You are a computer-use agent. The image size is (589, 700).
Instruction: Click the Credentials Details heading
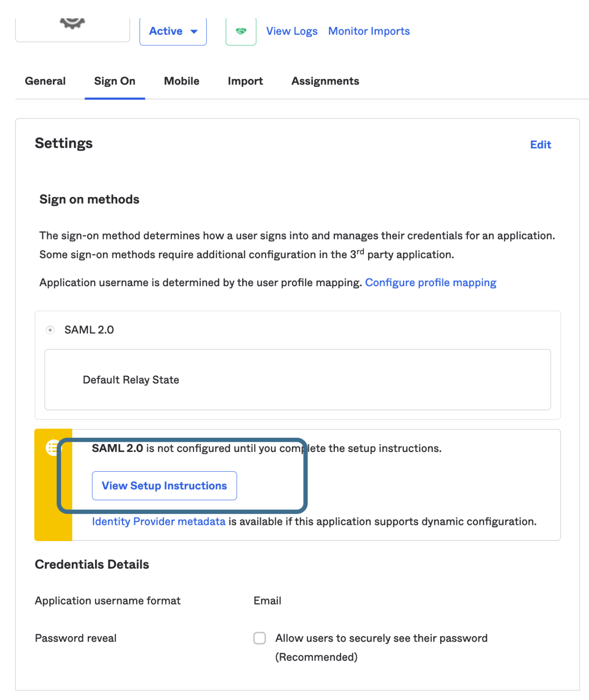tap(92, 565)
